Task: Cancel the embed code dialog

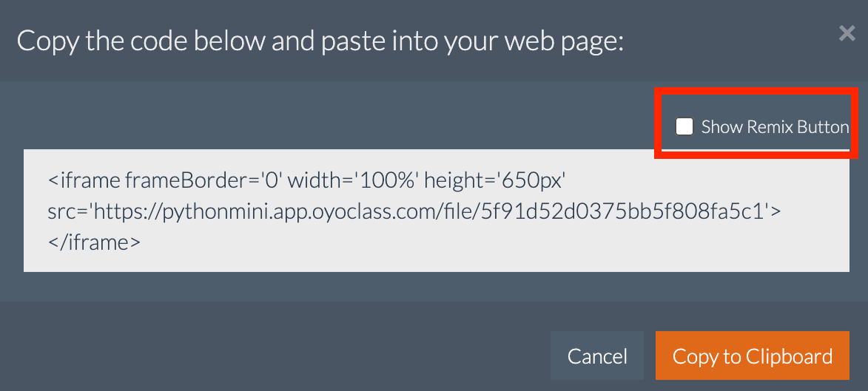Action: [x=597, y=356]
